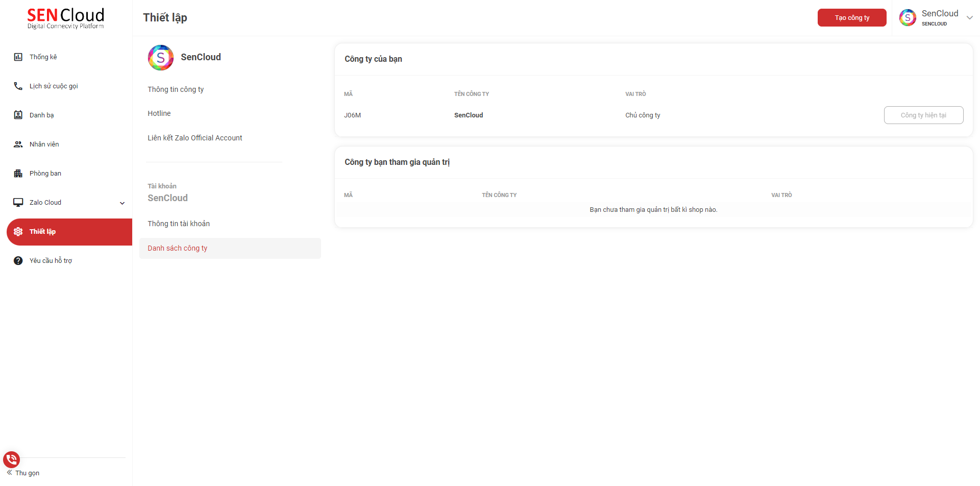Click the Công ty hiện tại button
Viewport: 980px width, 486px height.
click(923, 115)
